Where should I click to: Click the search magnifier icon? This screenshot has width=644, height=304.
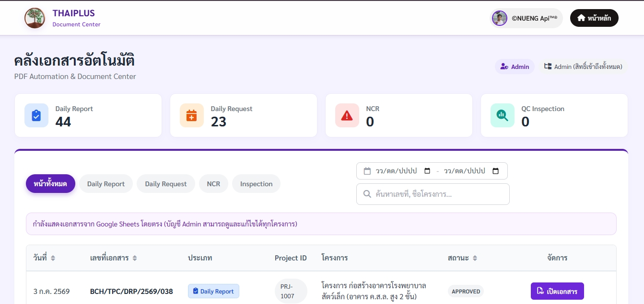(367, 194)
